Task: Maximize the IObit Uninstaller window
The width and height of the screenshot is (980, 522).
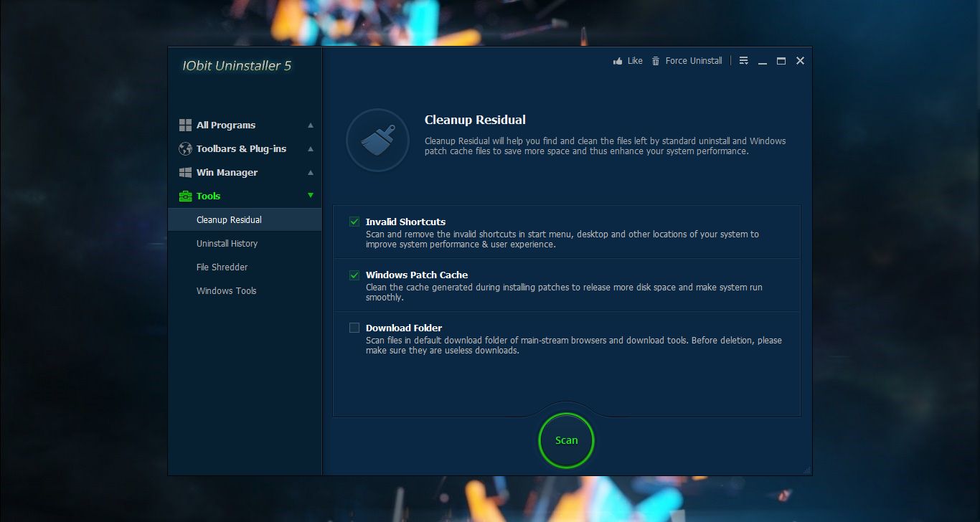Action: point(781,61)
